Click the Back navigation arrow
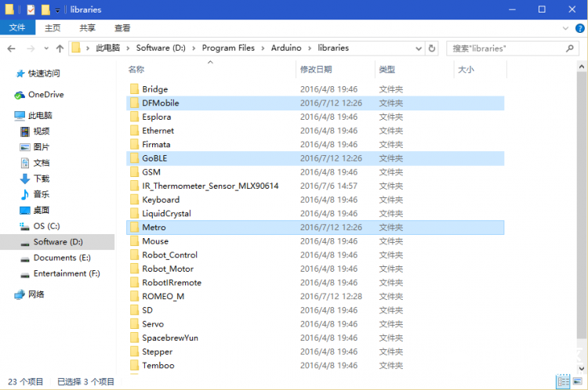 (x=11, y=49)
